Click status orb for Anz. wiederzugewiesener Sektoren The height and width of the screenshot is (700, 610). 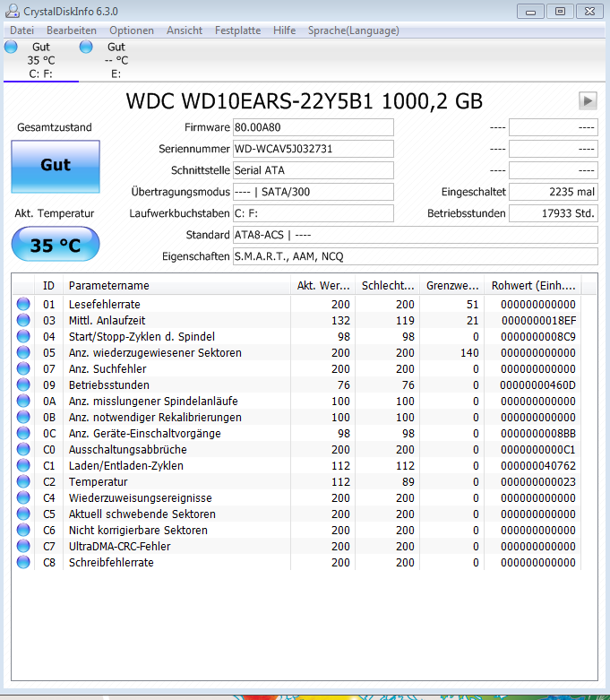(x=23, y=352)
